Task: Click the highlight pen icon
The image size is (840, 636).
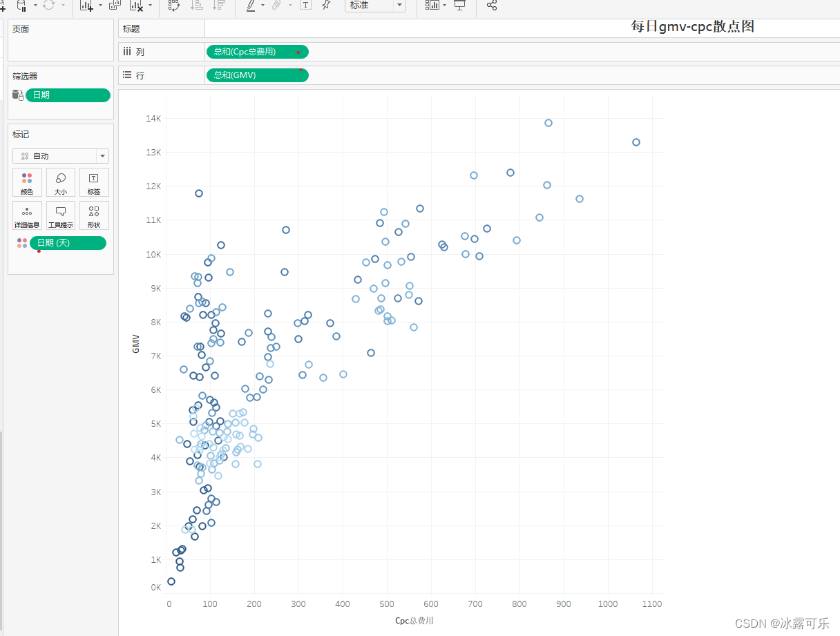Action: (250, 6)
